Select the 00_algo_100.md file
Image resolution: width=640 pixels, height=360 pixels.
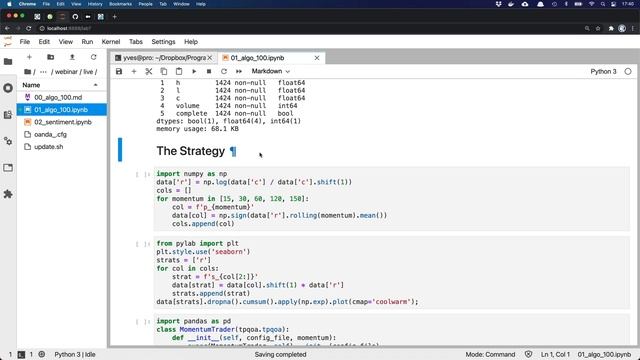62,97
